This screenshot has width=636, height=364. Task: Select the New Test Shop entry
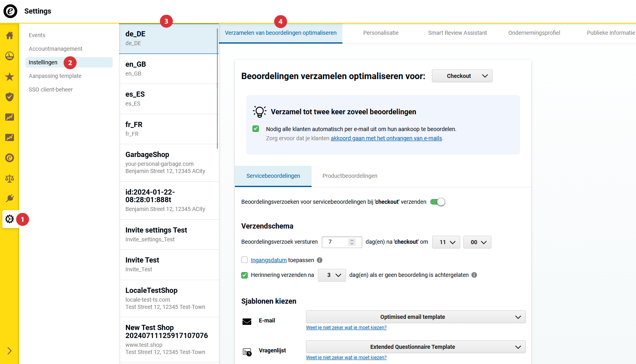(168, 340)
